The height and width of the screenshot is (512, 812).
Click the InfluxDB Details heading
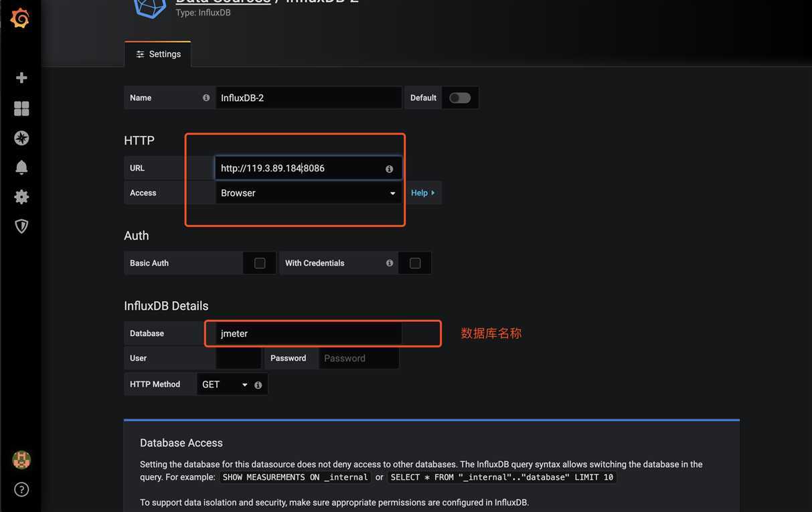(x=166, y=306)
